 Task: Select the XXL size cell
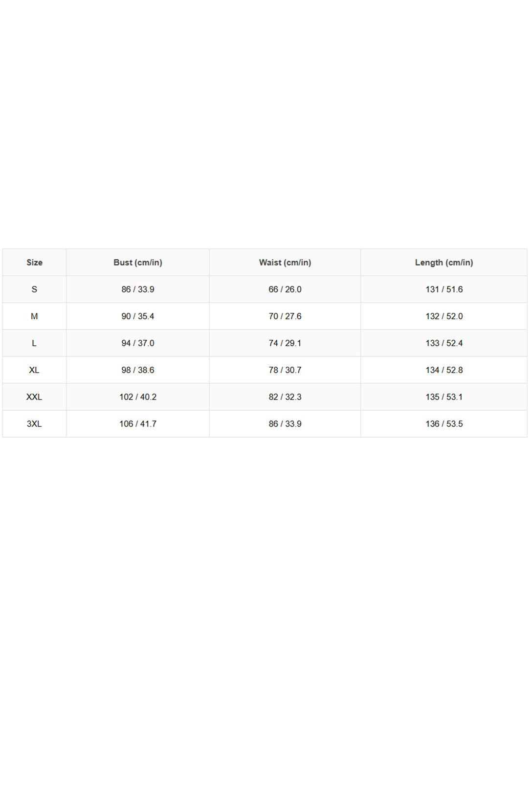[34, 397]
